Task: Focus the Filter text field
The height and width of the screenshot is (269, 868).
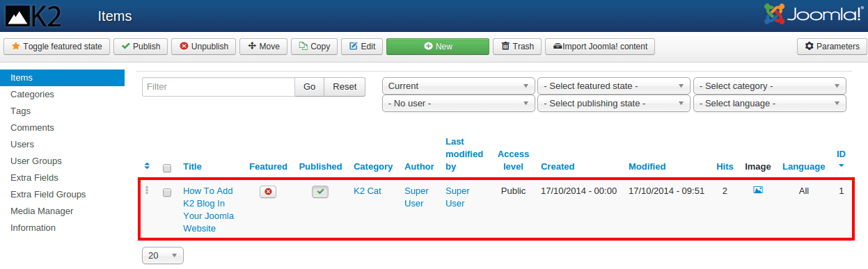Action: [219, 87]
